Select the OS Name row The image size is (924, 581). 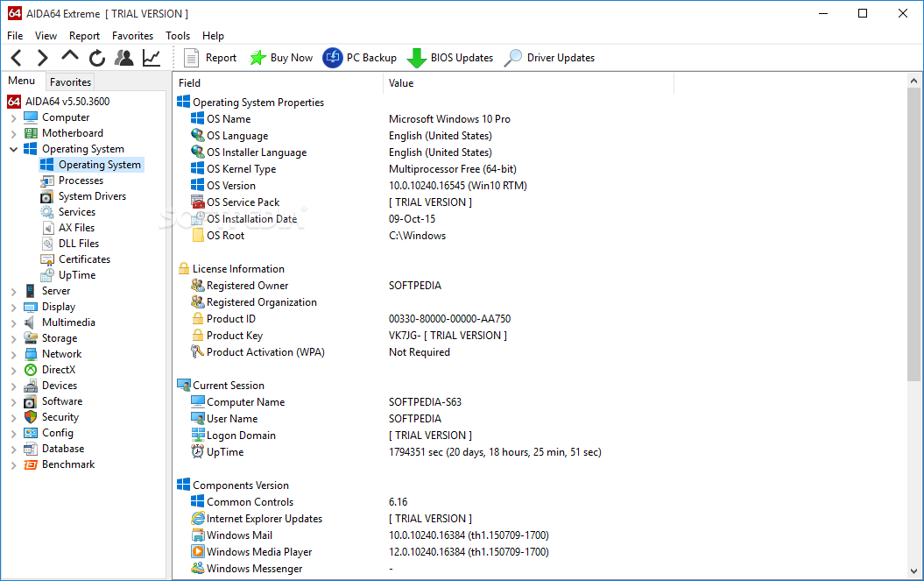tap(422, 119)
